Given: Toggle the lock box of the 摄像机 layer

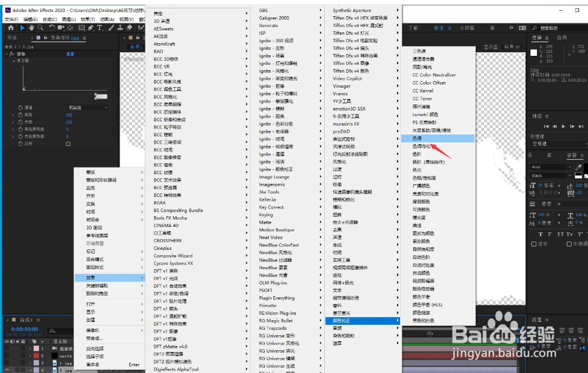Looking at the screenshot, I should (x=23, y=348).
